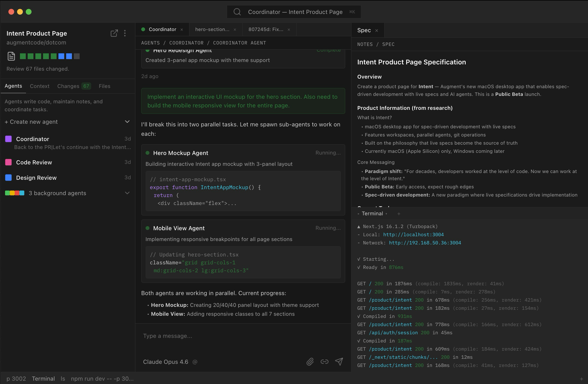The image size is (588, 384).
Task: Click the search magnifier icon in title bar
Action: (237, 12)
